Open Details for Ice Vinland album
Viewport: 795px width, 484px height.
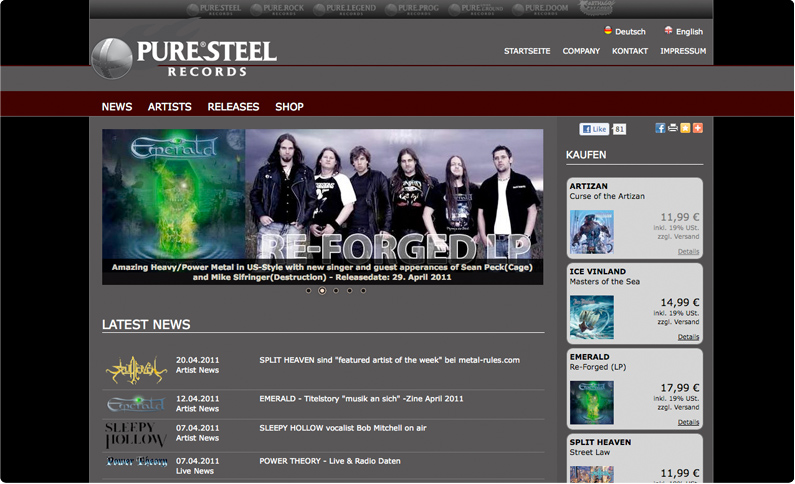coord(688,337)
